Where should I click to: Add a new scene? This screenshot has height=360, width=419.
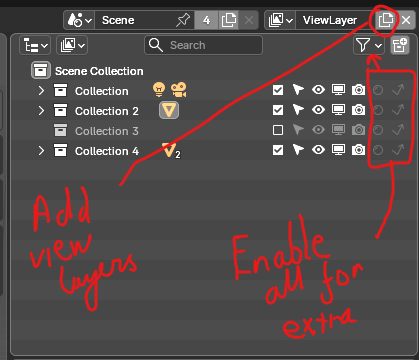[x=228, y=20]
